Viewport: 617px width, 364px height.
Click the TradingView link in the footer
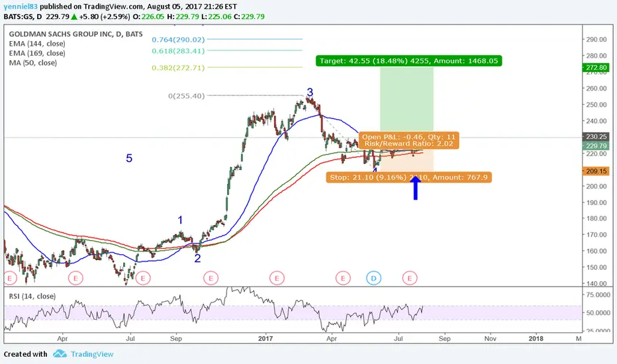point(92,354)
